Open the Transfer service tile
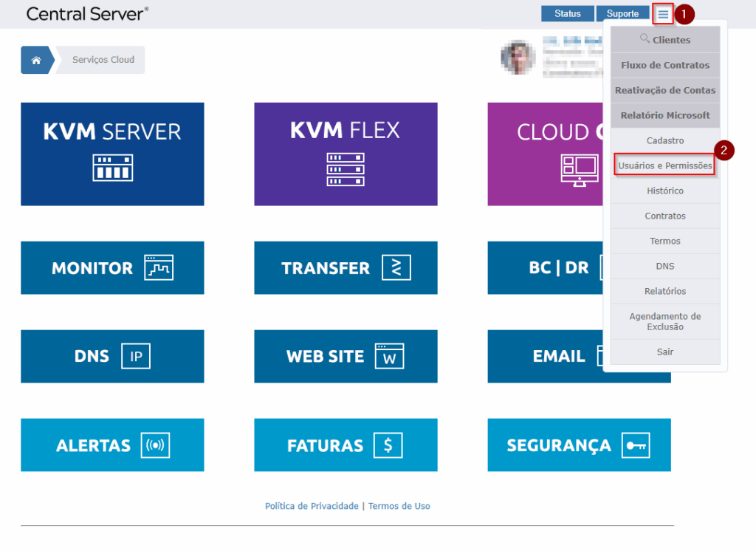The height and width of the screenshot is (551, 756). pos(346,268)
